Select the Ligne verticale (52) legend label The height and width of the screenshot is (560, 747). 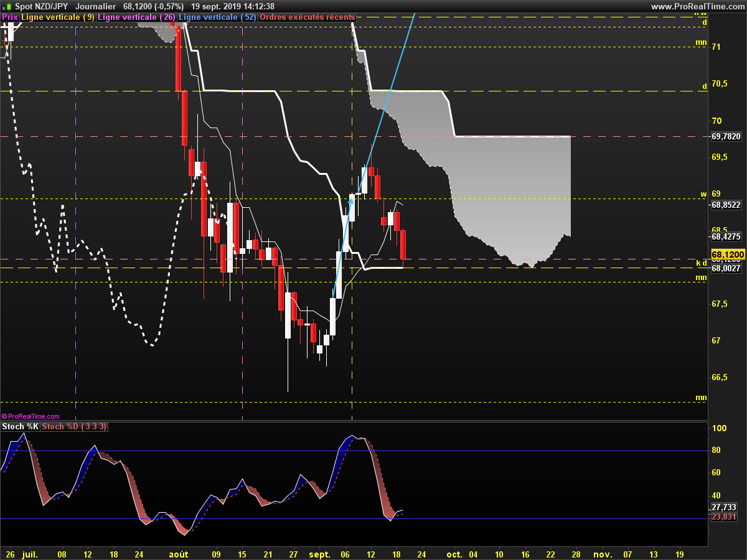point(217,17)
